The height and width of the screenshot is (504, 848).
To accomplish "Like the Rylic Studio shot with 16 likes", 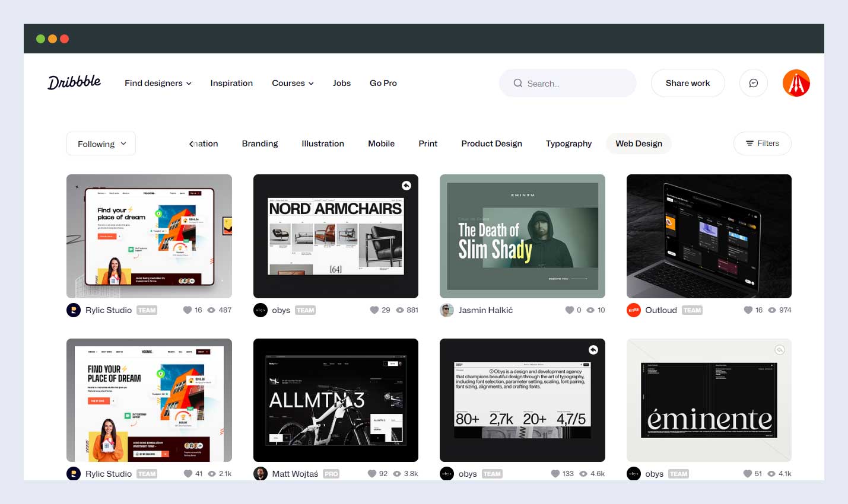I will point(188,310).
